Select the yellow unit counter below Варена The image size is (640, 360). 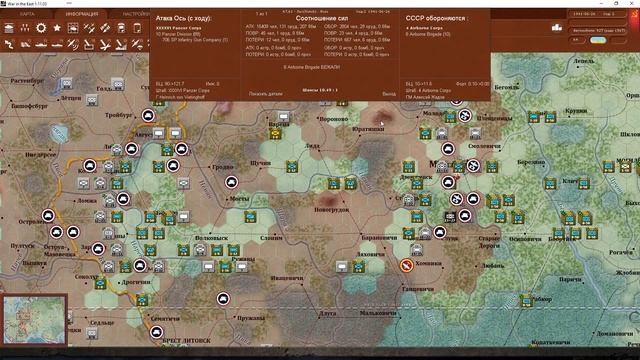tap(276, 133)
